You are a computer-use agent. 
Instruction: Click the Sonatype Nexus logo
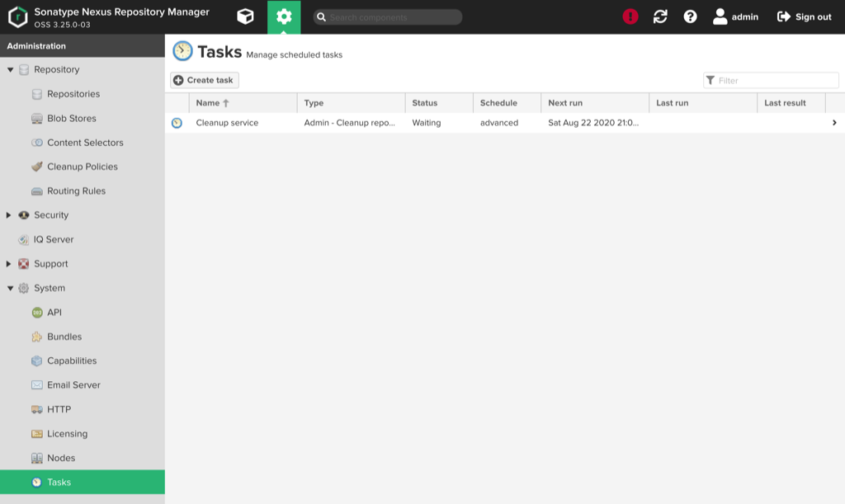click(x=17, y=16)
